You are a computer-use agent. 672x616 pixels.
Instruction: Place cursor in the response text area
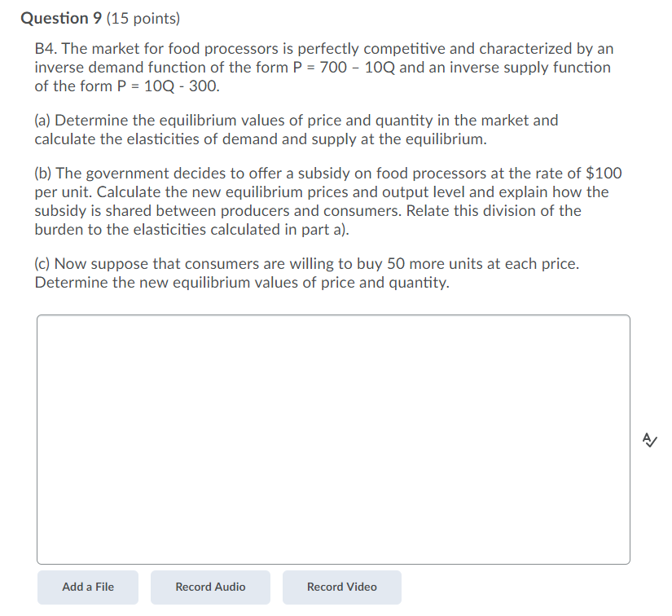click(x=334, y=440)
